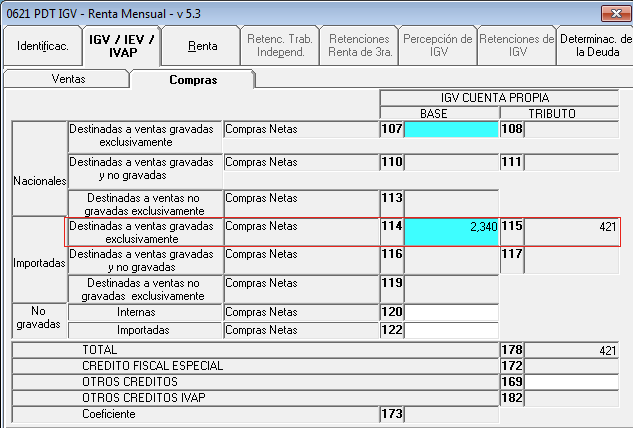Click code label 178
The image size is (633, 428).
pyautogui.click(x=512, y=350)
